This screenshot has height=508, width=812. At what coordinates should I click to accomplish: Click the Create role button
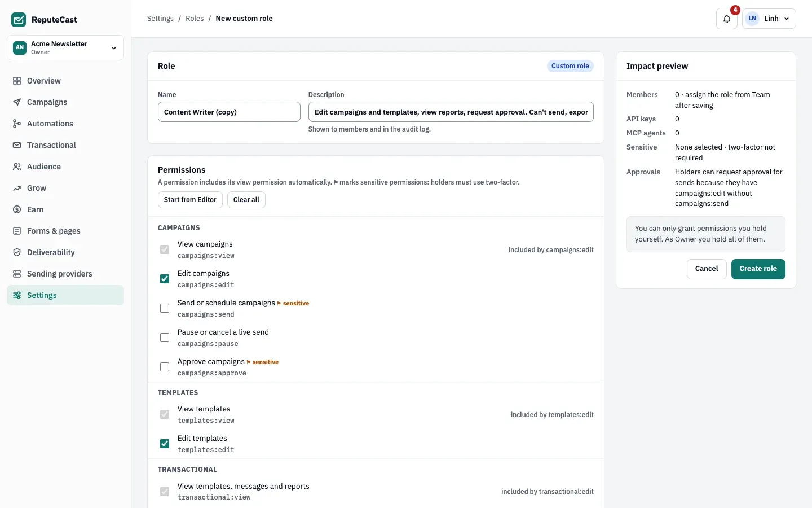(x=758, y=269)
